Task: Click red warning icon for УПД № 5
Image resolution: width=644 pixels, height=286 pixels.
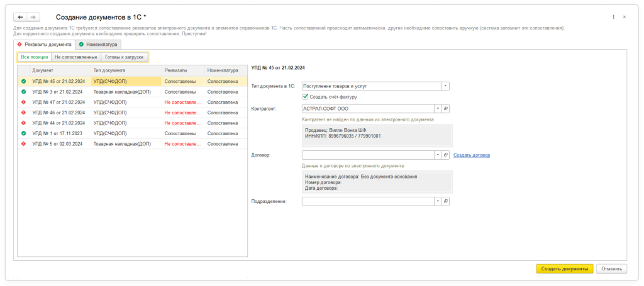Action: [23, 144]
